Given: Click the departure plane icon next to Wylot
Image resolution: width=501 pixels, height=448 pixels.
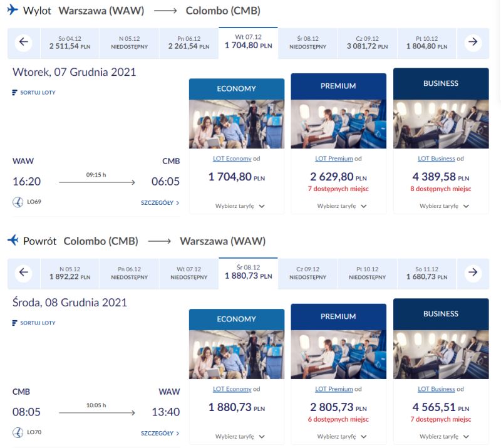Looking at the screenshot, I should [13, 9].
